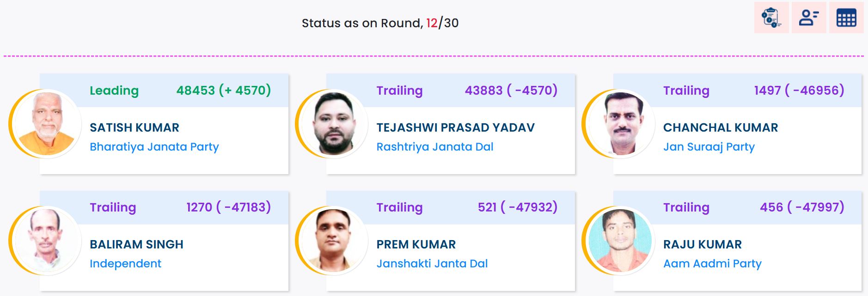Click the Jan Suraaj Party label
Screen dimensions: 868x296
[709, 147]
